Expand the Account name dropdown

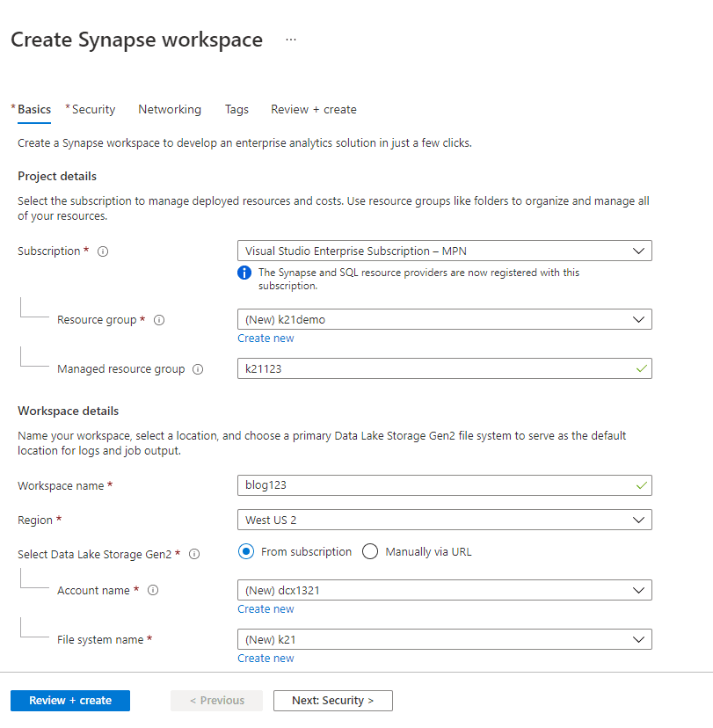(444, 590)
